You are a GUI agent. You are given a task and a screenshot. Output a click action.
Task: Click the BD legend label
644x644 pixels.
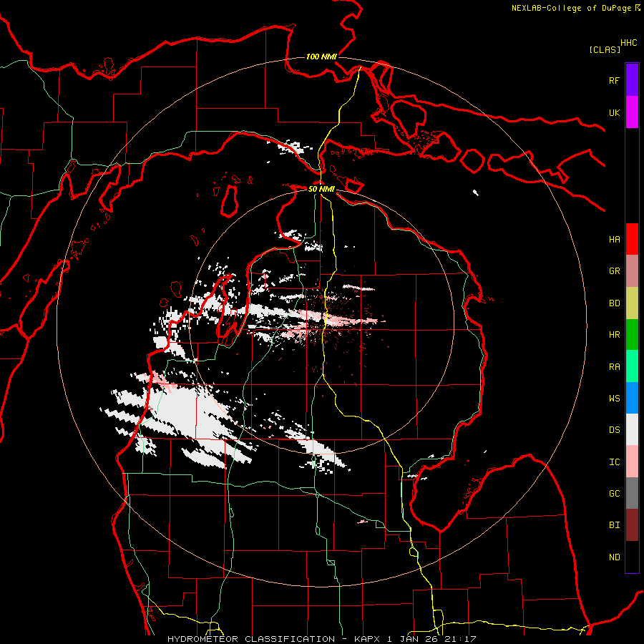pos(614,303)
